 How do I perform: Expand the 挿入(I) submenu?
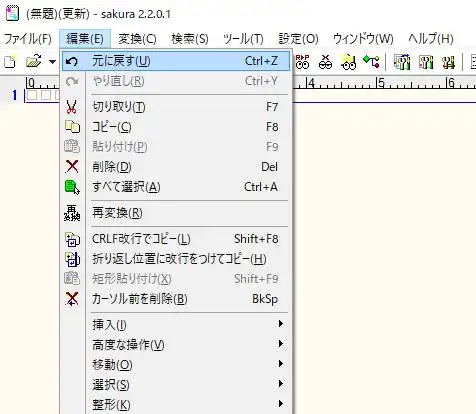coord(176,324)
